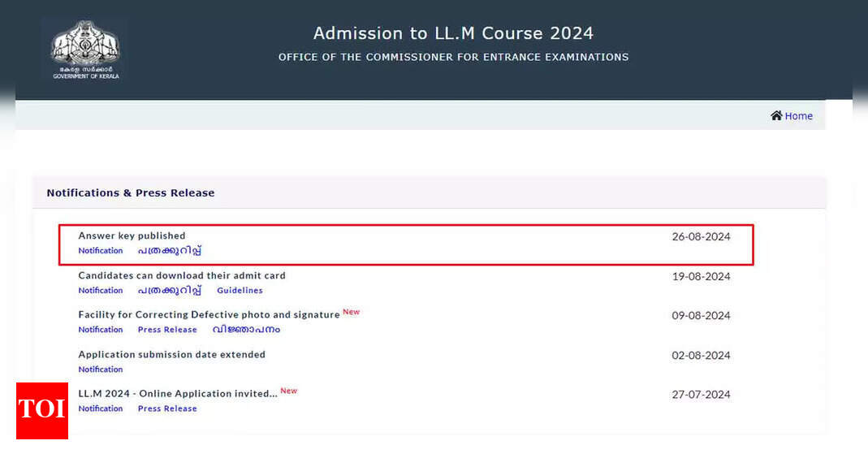Click 'Application submission date extended' text

coord(171,355)
